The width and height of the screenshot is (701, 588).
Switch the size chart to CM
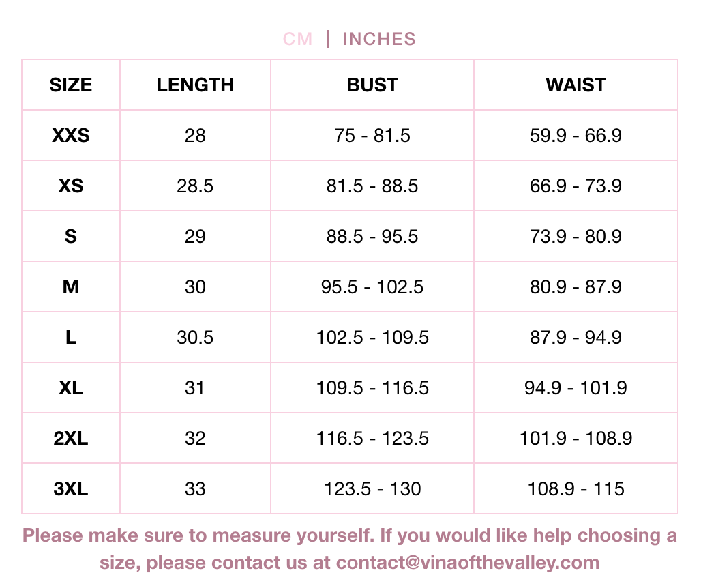297,40
